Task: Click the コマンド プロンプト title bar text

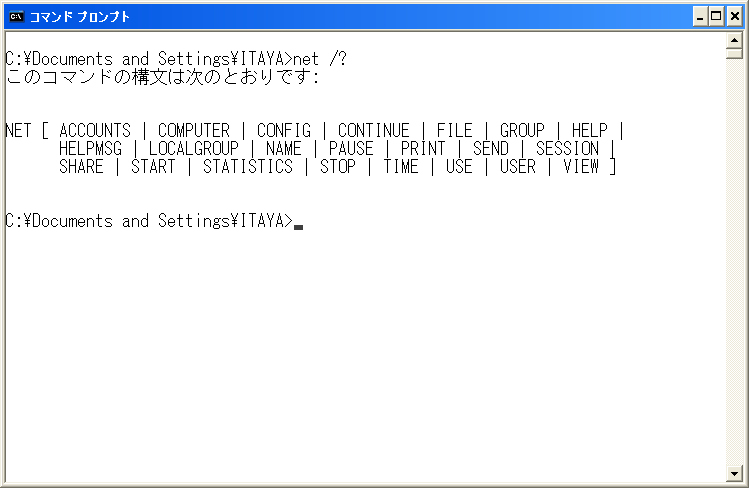Action: coord(80,17)
